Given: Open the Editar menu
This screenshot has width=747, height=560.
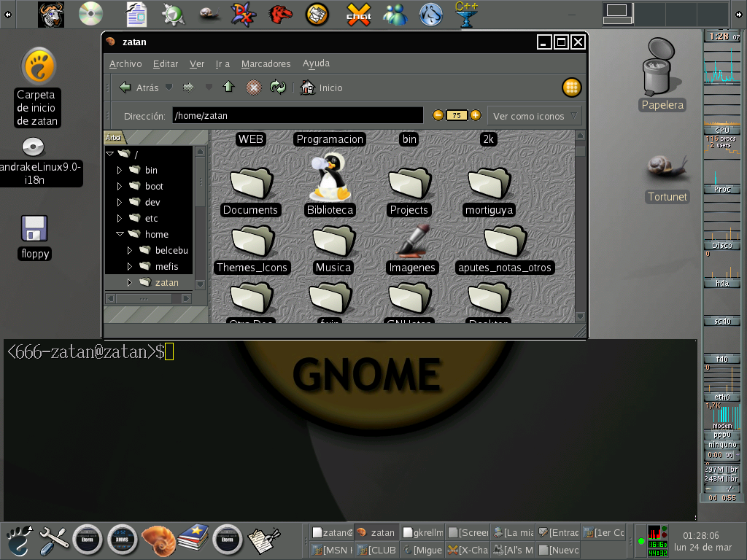Looking at the screenshot, I should click(x=166, y=64).
